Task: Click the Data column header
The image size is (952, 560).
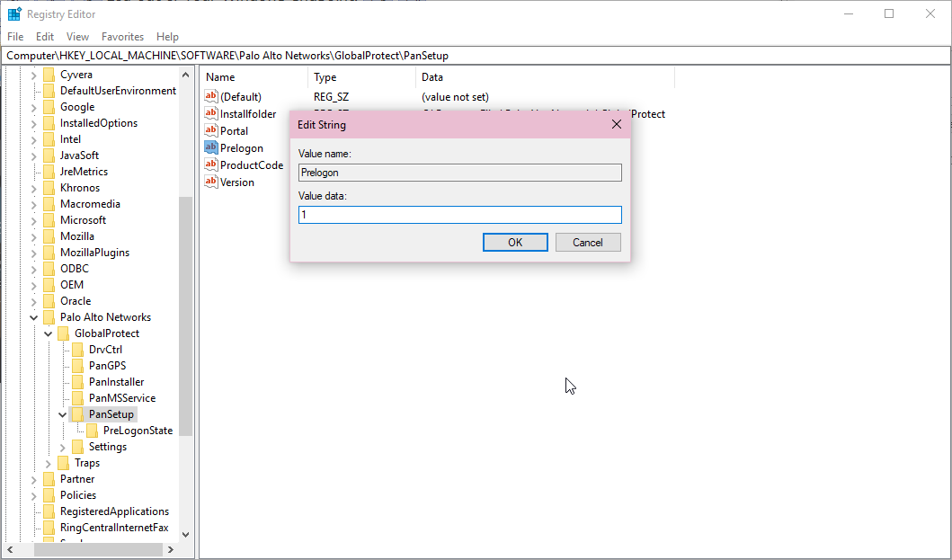Action: (x=545, y=77)
